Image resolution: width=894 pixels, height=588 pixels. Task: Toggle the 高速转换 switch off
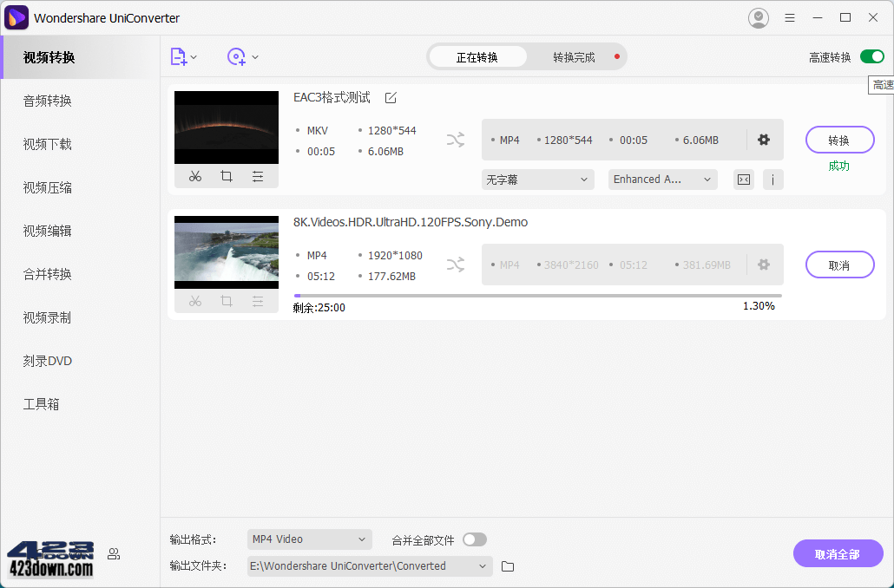[x=871, y=55]
